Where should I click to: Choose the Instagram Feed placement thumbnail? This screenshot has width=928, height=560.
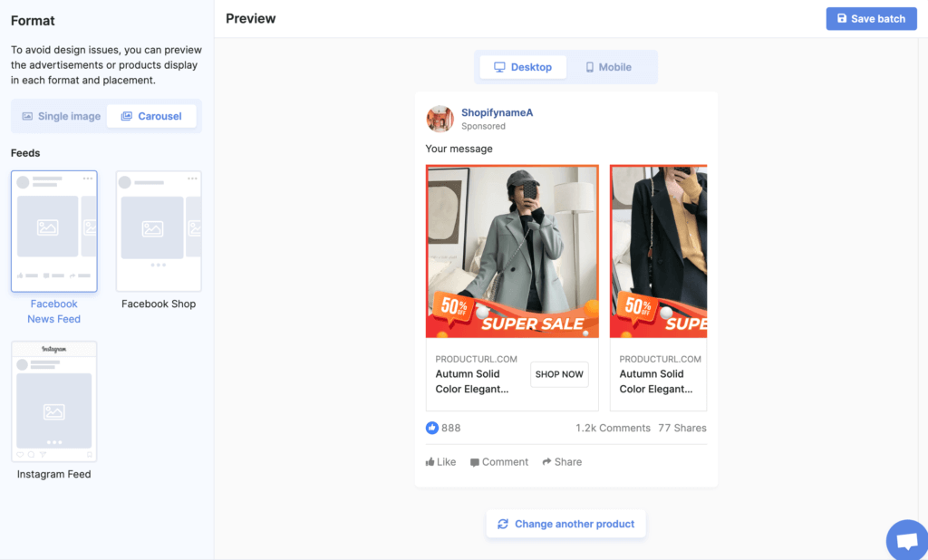point(53,401)
